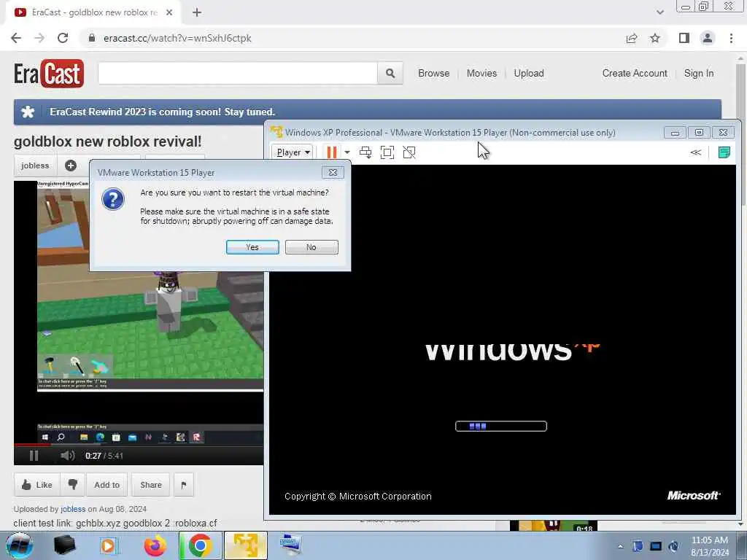Show hidden tray icons arrow
Viewport: 747px width, 560px height.
tap(620, 546)
